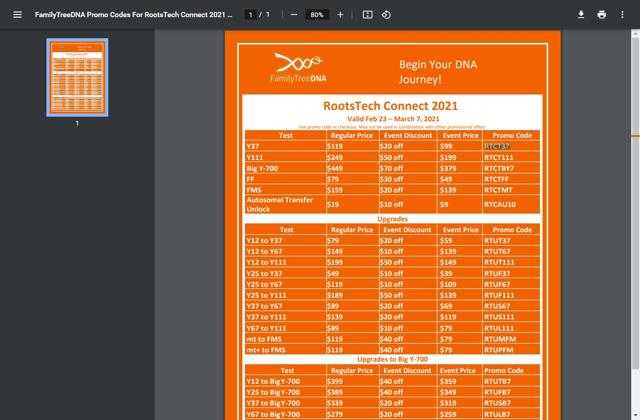The image size is (640, 420).
Task: Click promo code RTUT67
Action: pyautogui.click(x=497, y=251)
